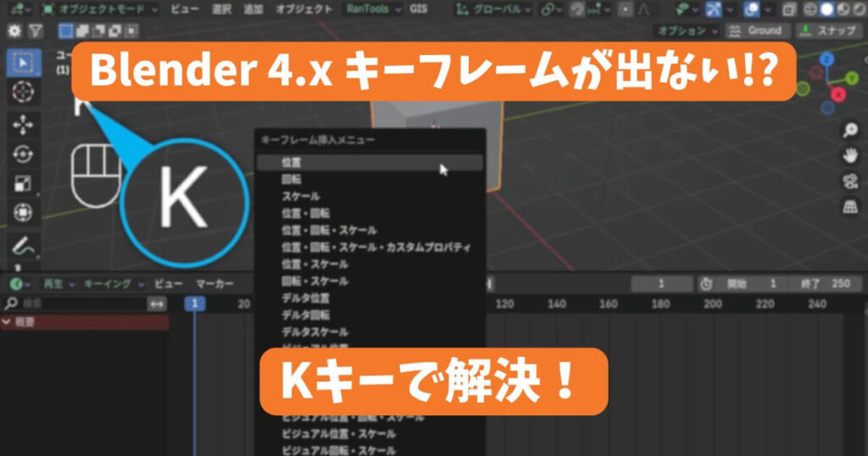The width and height of the screenshot is (868, 456).
Task: Open the 追加 menu
Action: tap(253, 9)
